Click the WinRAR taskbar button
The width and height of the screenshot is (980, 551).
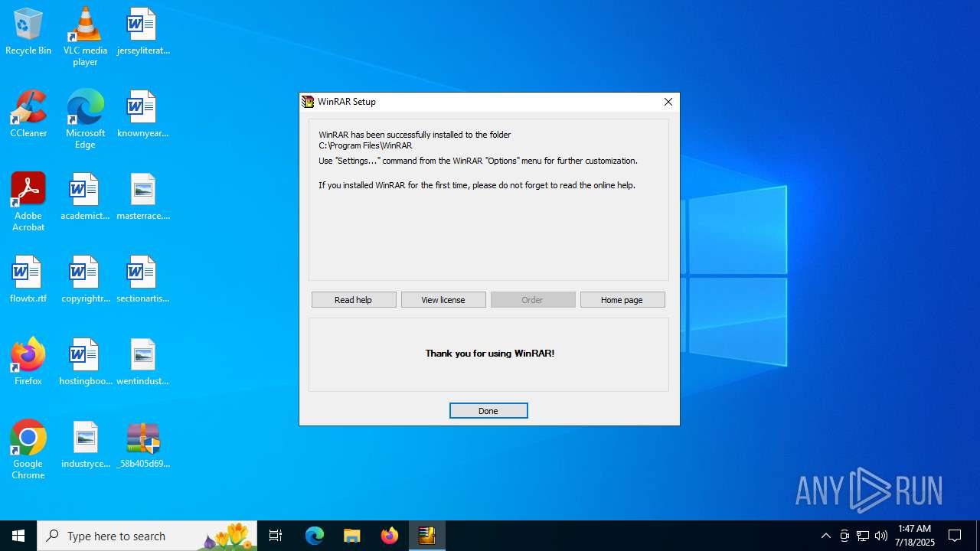point(427,536)
